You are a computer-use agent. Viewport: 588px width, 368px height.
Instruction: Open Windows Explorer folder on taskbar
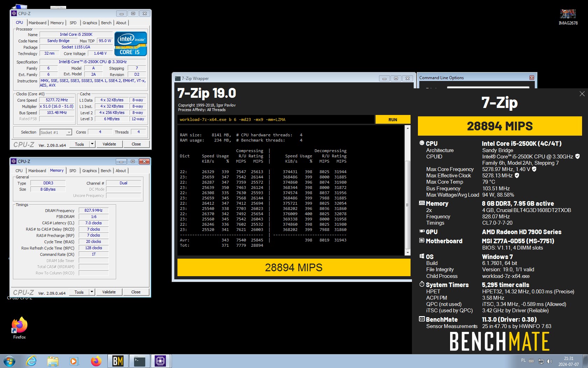coord(53,361)
